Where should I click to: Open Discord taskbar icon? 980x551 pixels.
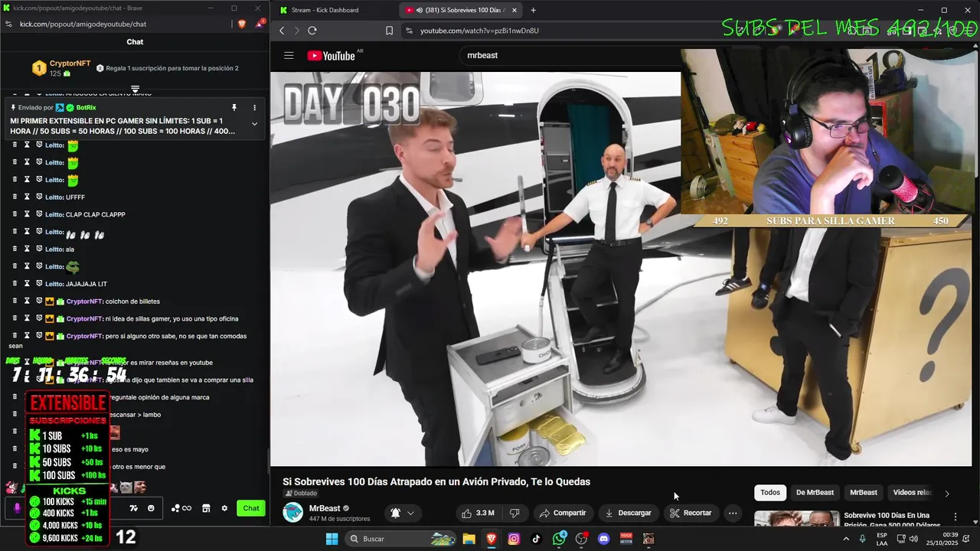pyautogui.click(x=604, y=539)
